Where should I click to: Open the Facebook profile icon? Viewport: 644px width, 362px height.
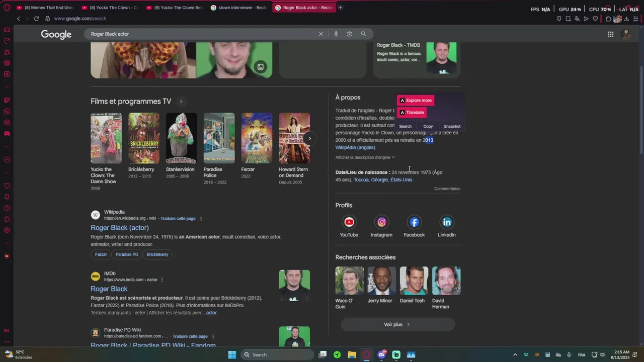(414, 222)
